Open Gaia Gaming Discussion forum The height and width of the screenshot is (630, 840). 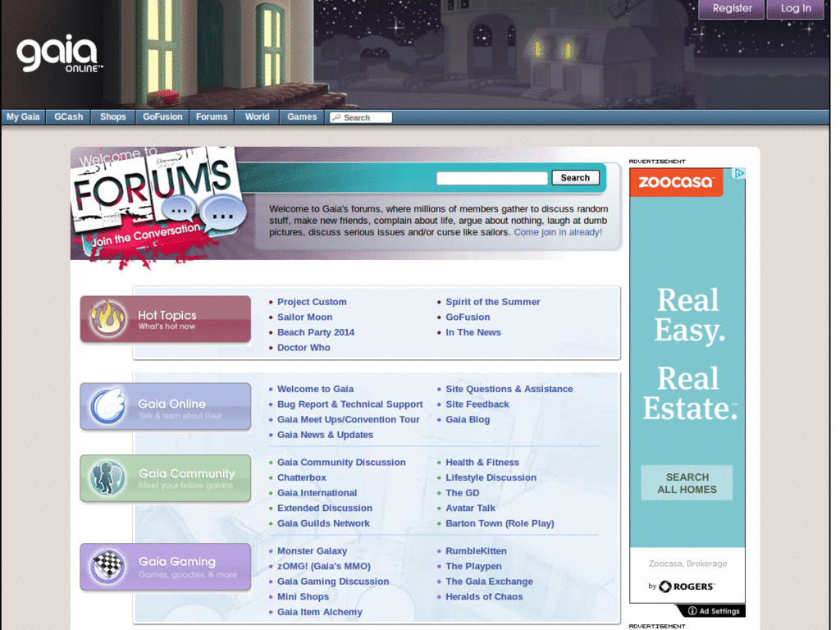pyautogui.click(x=333, y=582)
